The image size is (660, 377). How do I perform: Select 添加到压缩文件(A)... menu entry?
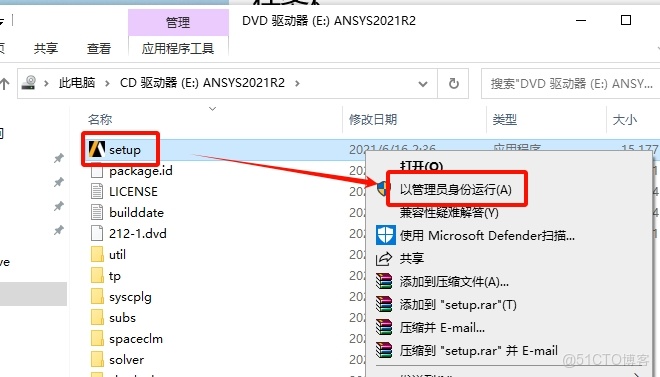pyautogui.click(x=454, y=281)
